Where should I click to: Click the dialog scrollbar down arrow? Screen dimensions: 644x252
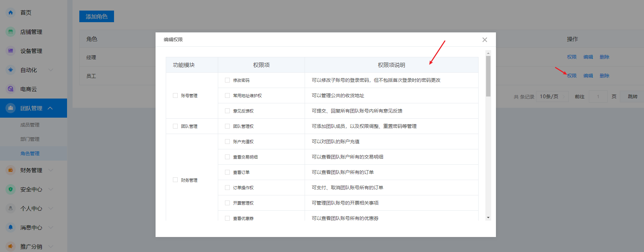488,218
